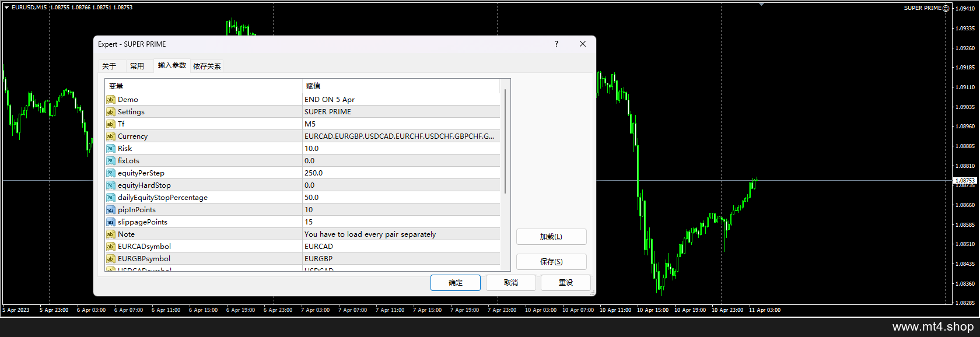Image resolution: width=980 pixels, height=337 pixels.
Task: Select the Settings value SUPER PRIME
Action: 401,112
